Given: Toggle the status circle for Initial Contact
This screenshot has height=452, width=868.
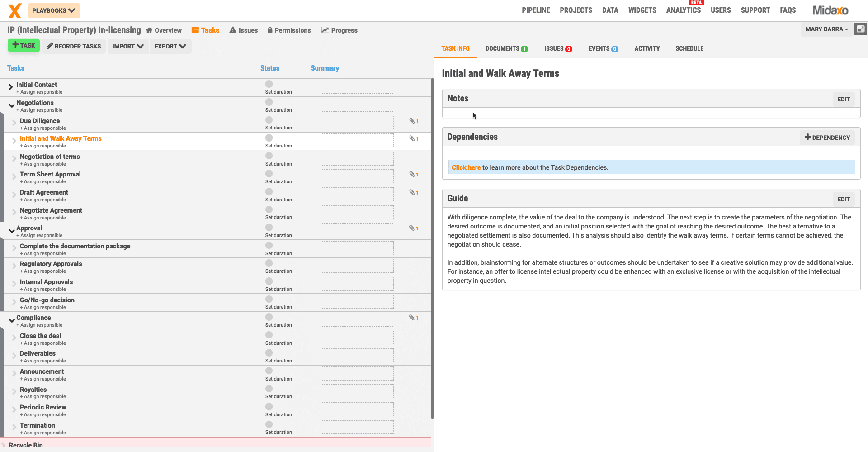Looking at the screenshot, I should coord(269,84).
